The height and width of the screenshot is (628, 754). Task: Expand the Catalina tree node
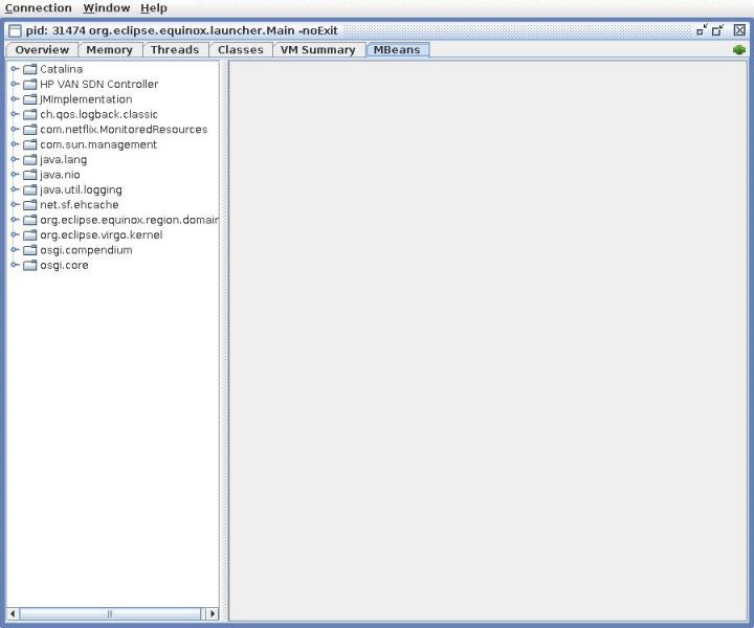tap(14, 69)
